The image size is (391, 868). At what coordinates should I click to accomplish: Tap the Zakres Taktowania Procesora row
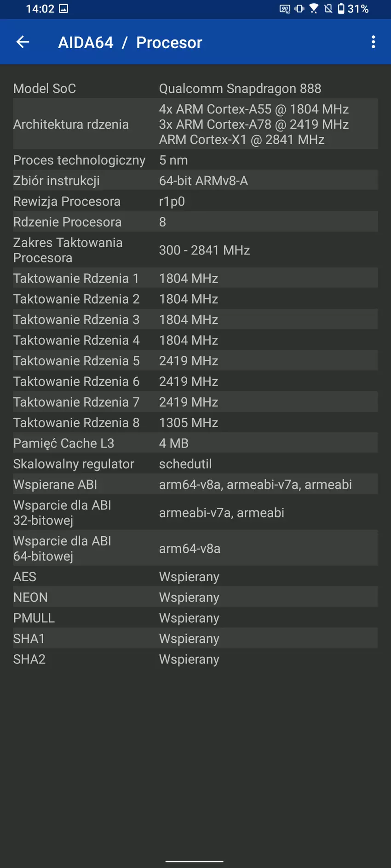pos(195,250)
